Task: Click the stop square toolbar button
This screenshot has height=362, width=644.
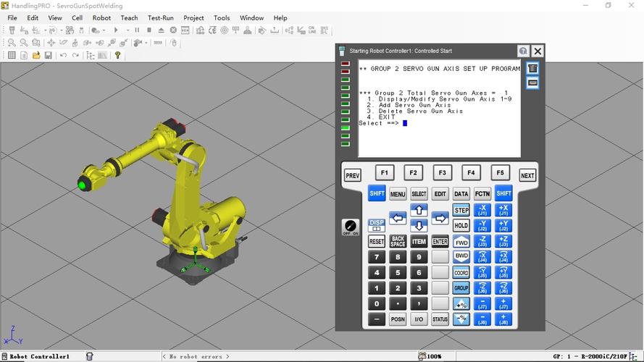Action: coord(149,30)
